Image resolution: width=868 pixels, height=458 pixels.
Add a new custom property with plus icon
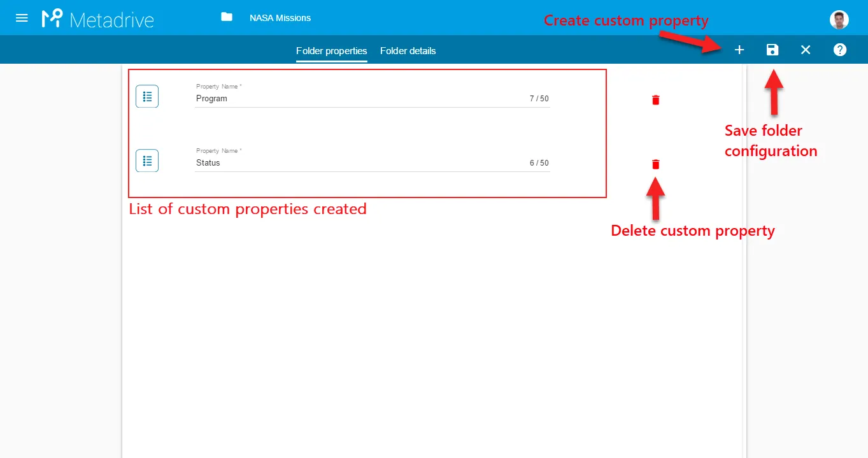pos(739,50)
